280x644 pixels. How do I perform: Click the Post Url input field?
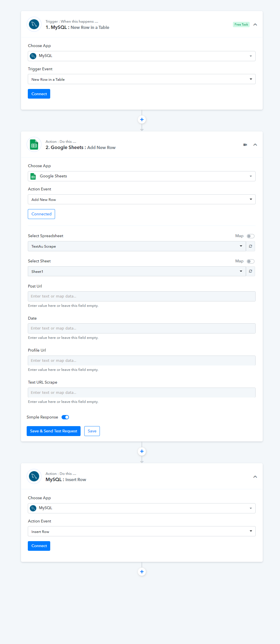[142, 296]
